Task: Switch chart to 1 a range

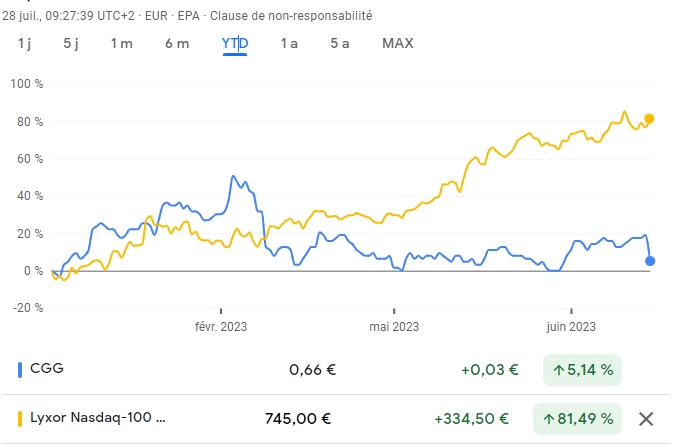Action: pos(289,43)
